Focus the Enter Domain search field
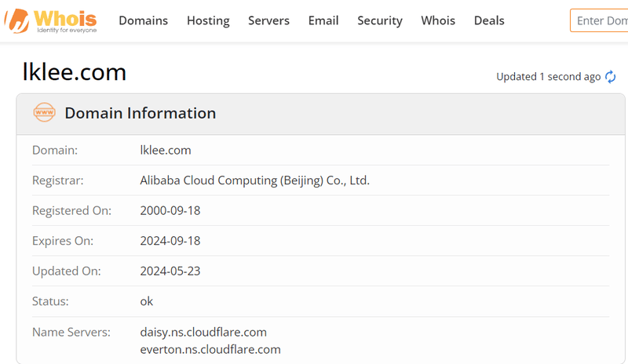The width and height of the screenshot is (628, 364). point(601,20)
